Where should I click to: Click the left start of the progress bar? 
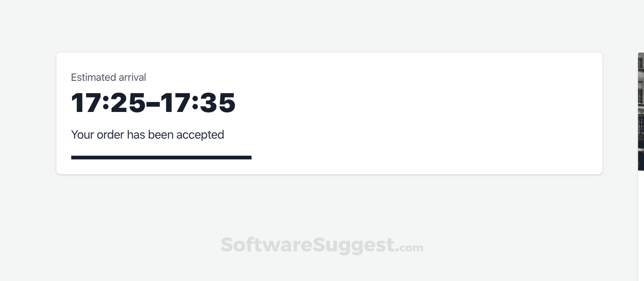coord(73,158)
